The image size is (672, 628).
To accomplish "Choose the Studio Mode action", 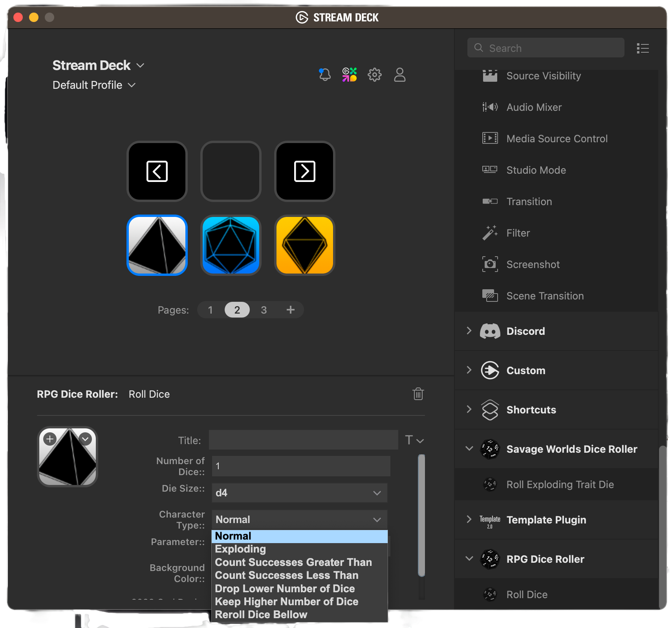I will click(556, 170).
